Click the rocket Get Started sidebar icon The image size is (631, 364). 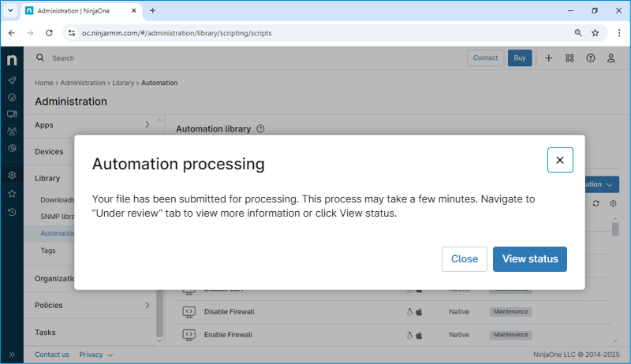point(12,80)
